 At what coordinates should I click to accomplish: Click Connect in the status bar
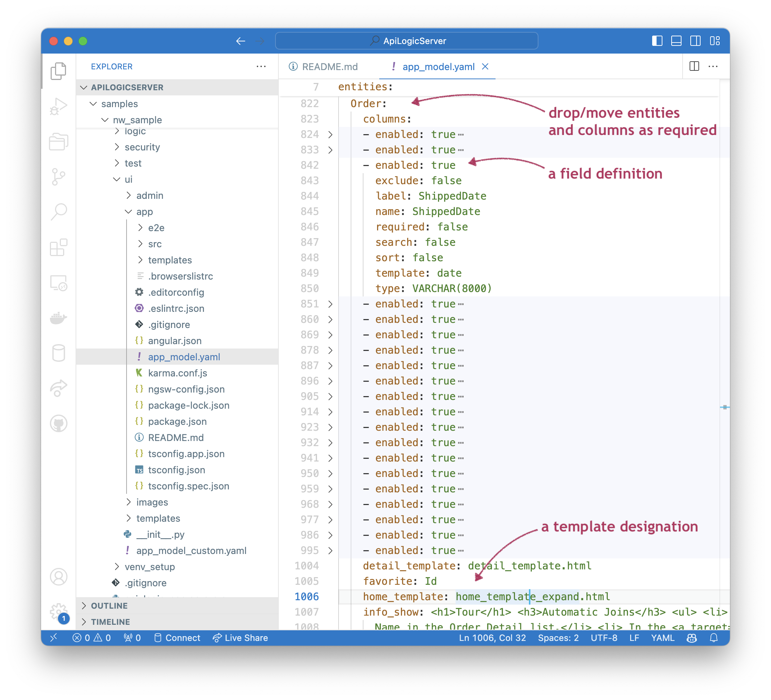(x=177, y=638)
